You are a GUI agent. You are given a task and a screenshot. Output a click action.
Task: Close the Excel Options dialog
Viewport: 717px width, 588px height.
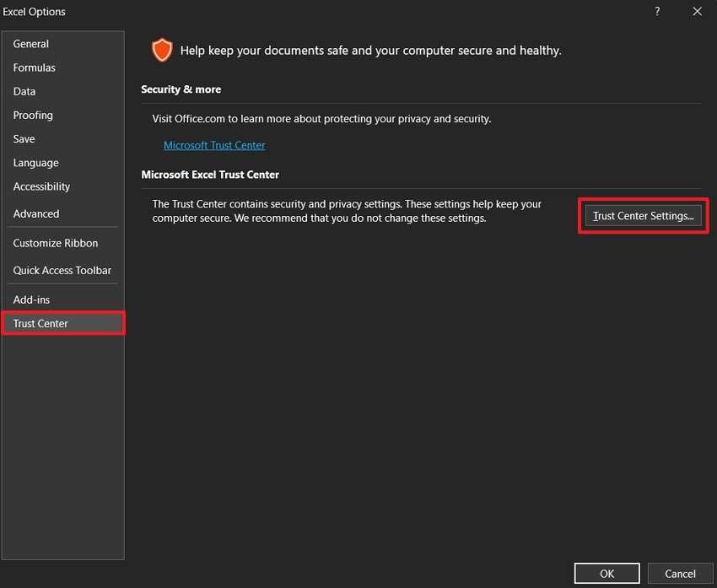(x=697, y=12)
